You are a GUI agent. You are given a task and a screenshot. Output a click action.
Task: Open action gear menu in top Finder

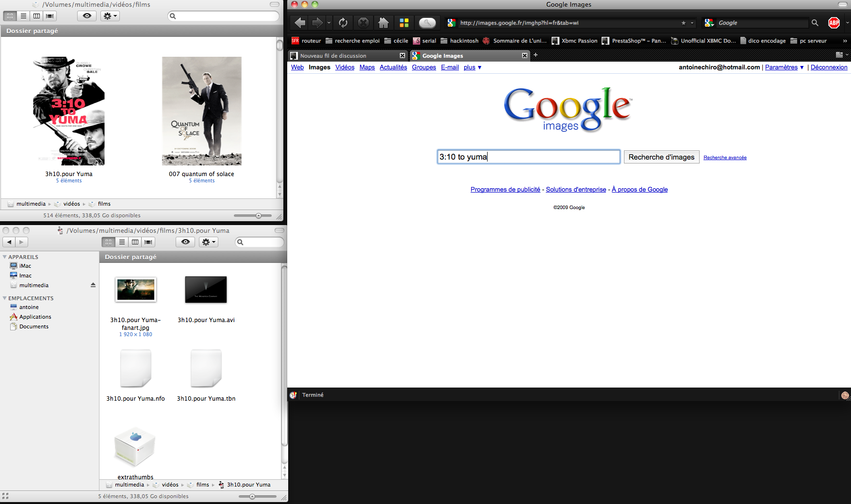[110, 16]
